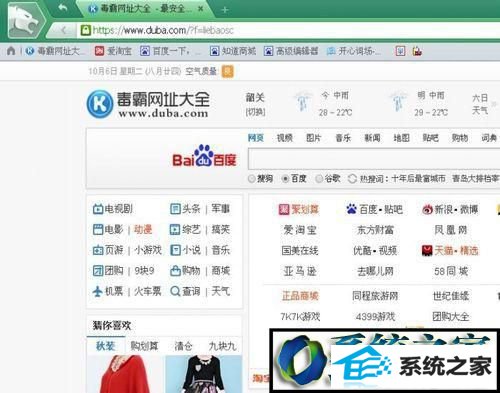Viewport: 500px width, 393px height.
Task: Click the air quality orange badge
Action: click(x=228, y=71)
